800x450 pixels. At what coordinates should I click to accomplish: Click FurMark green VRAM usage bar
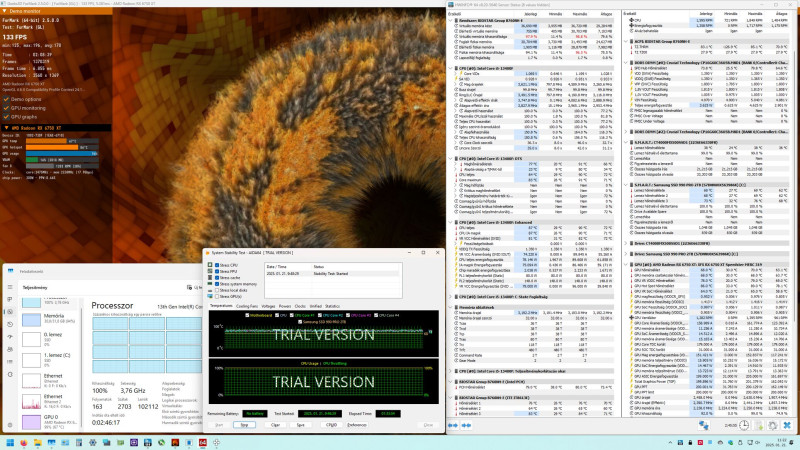tap(32, 160)
